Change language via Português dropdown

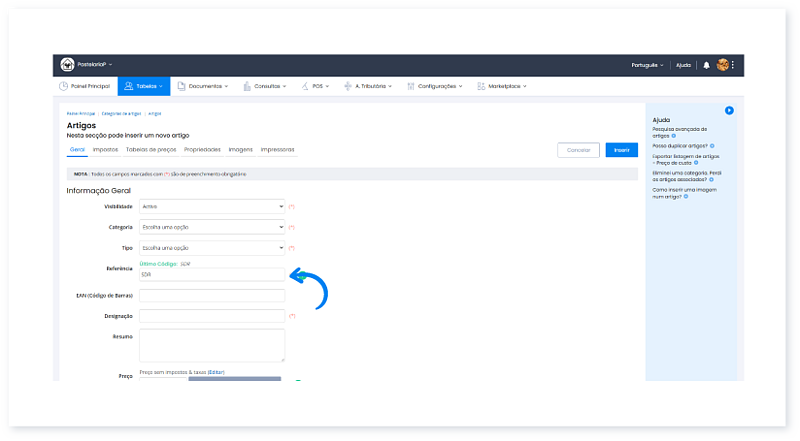click(648, 65)
